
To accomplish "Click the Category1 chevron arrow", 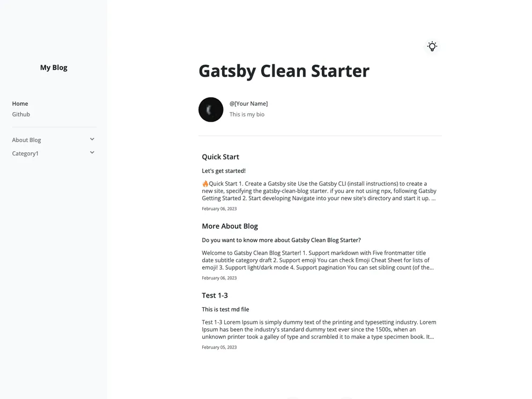I will pyautogui.click(x=92, y=152).
